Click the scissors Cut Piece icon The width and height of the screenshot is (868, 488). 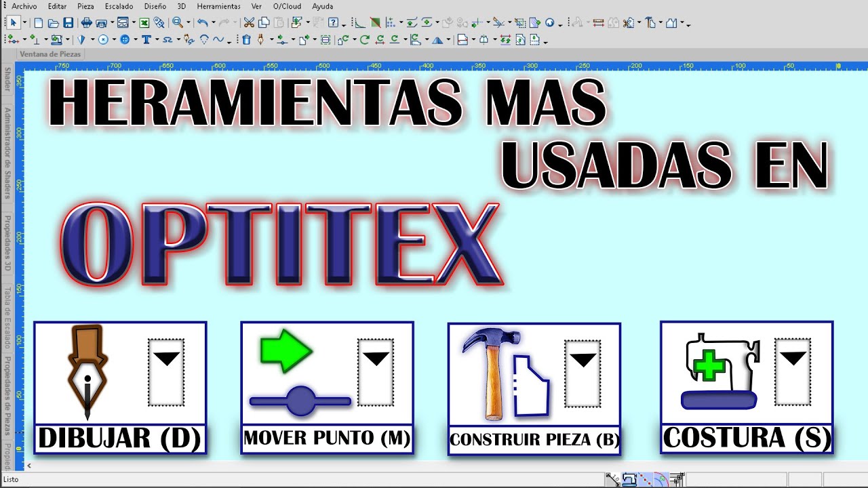tap(628, 22)
